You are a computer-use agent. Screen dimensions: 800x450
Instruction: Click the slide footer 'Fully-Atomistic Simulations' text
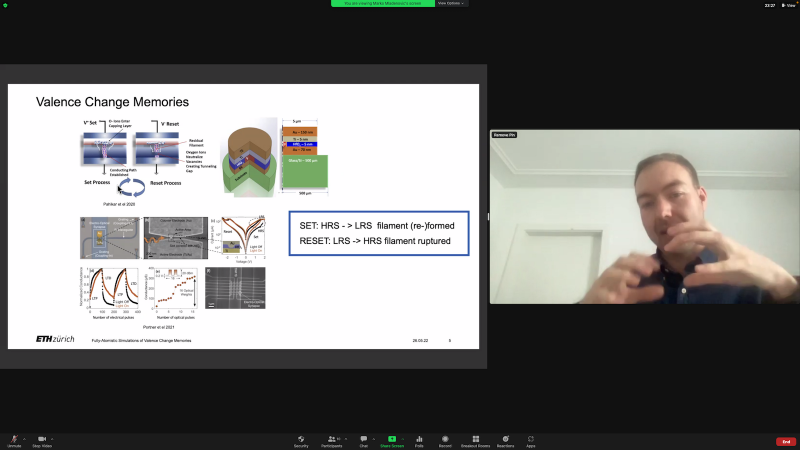tap(141, 340)
